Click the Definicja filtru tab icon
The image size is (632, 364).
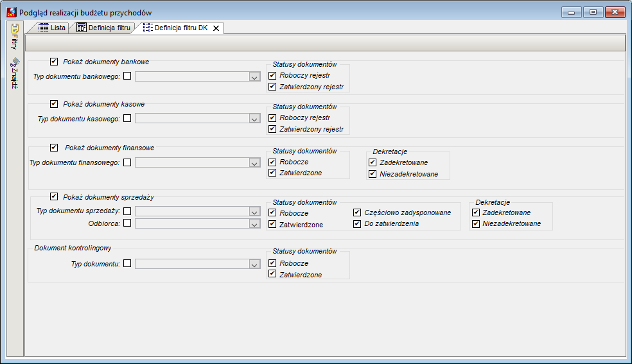click(x=82, y=28)
